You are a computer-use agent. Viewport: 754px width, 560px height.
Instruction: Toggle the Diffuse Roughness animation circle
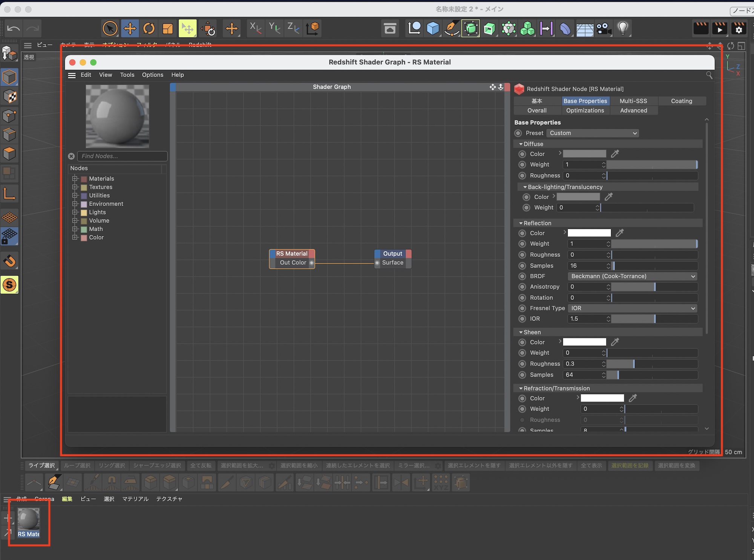[x=522, y=176]
